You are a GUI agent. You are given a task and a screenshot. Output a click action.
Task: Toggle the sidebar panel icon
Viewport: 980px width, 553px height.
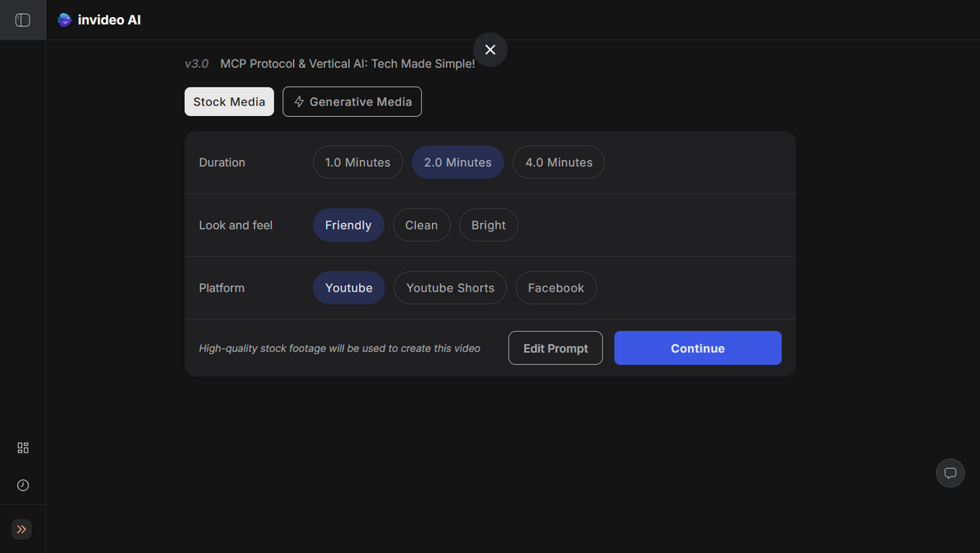coord(23,20)
